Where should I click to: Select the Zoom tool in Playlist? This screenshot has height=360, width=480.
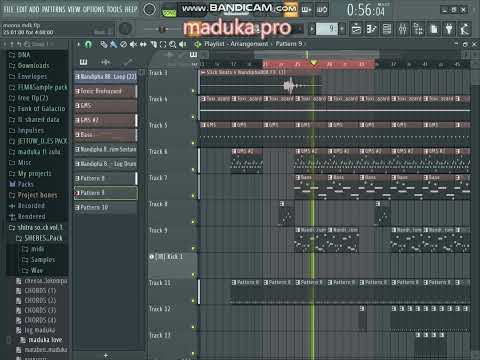[x=173, y=44]
